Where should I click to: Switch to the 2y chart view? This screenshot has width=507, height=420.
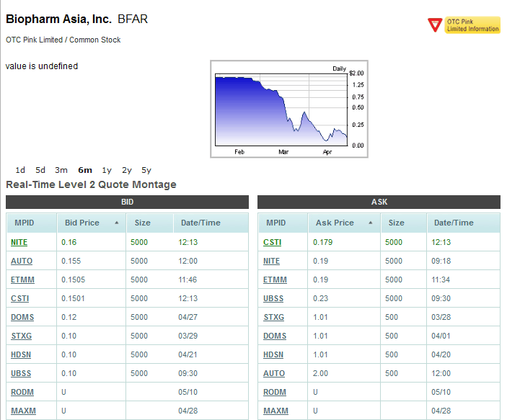pos(127,170)
